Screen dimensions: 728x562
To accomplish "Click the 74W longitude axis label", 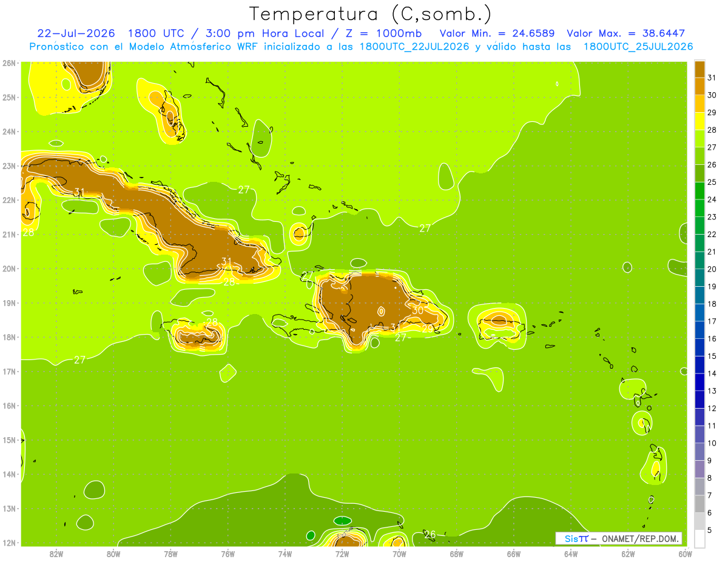I will (x=285, y=554).
